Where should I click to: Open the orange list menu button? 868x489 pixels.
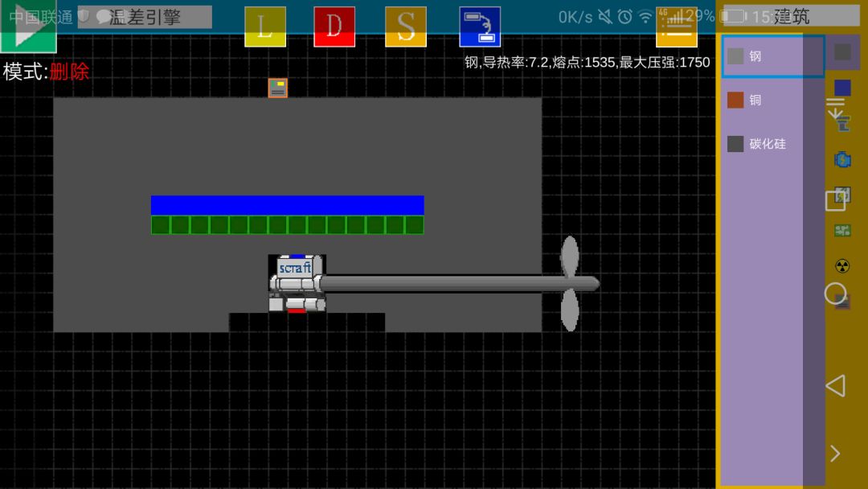[x=677, y=29]
